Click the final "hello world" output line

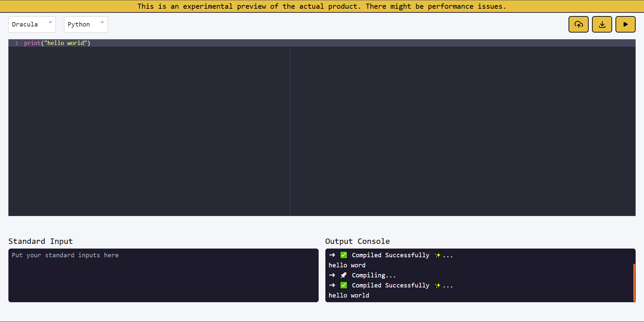tap(349, 296)
